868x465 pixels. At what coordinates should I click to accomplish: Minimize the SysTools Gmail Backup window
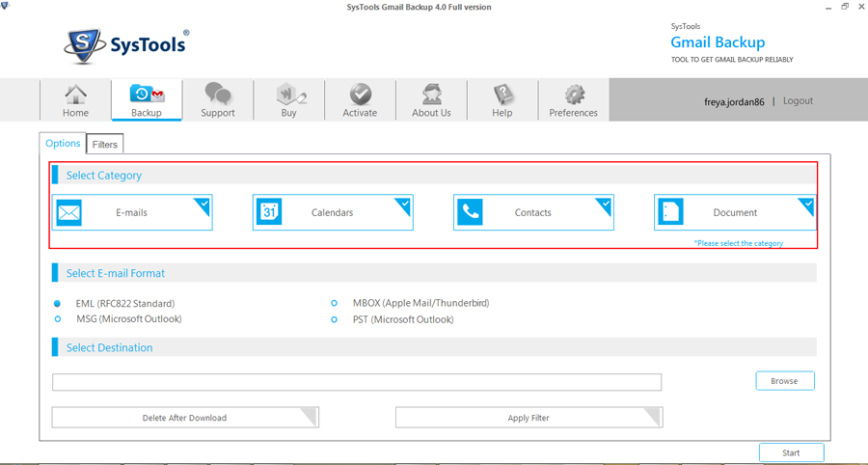pos(828,7)
